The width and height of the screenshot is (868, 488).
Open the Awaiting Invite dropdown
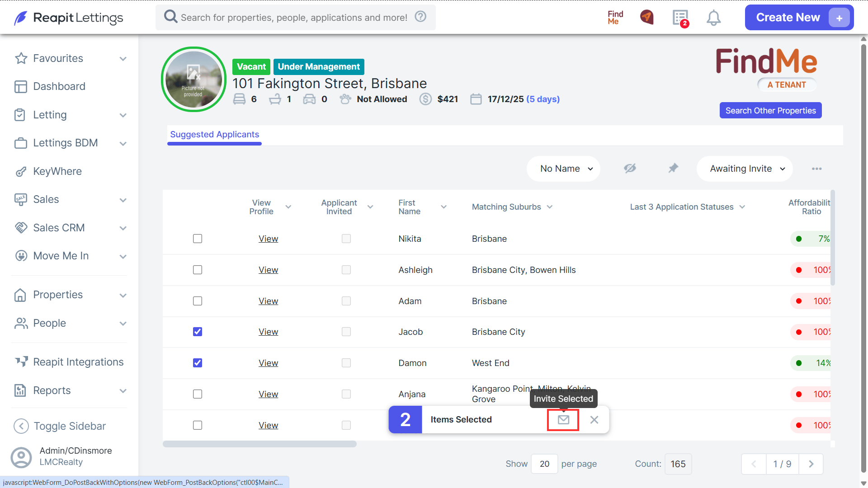[x=745, y=169]
